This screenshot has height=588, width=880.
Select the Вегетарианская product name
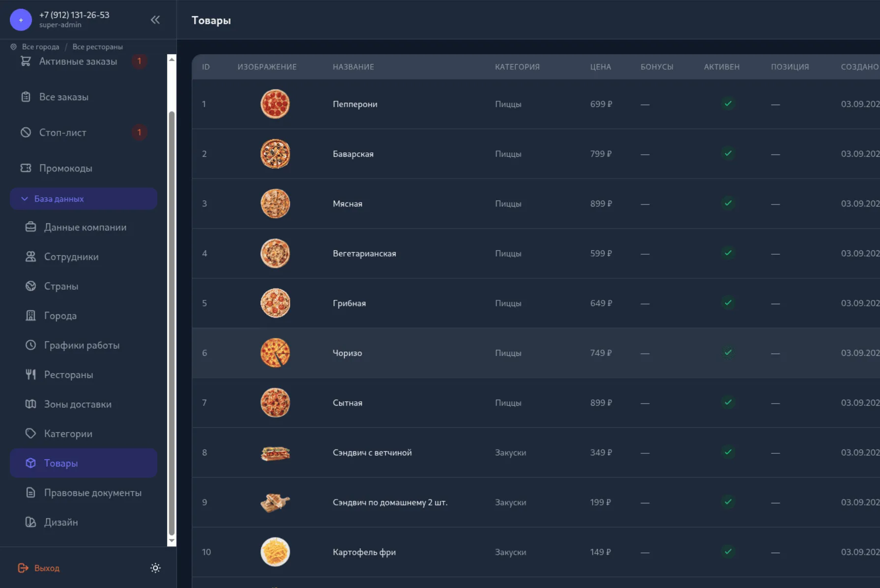(x=364, y=253)
